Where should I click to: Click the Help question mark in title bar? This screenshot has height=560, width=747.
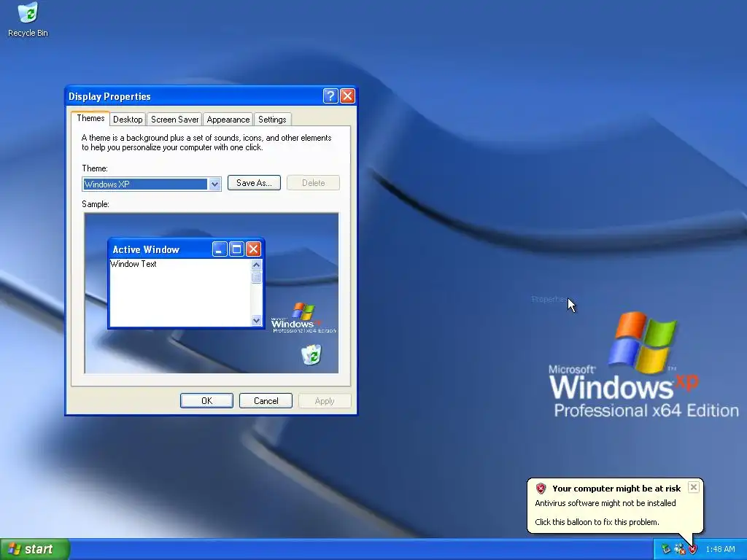pos(330,96)
